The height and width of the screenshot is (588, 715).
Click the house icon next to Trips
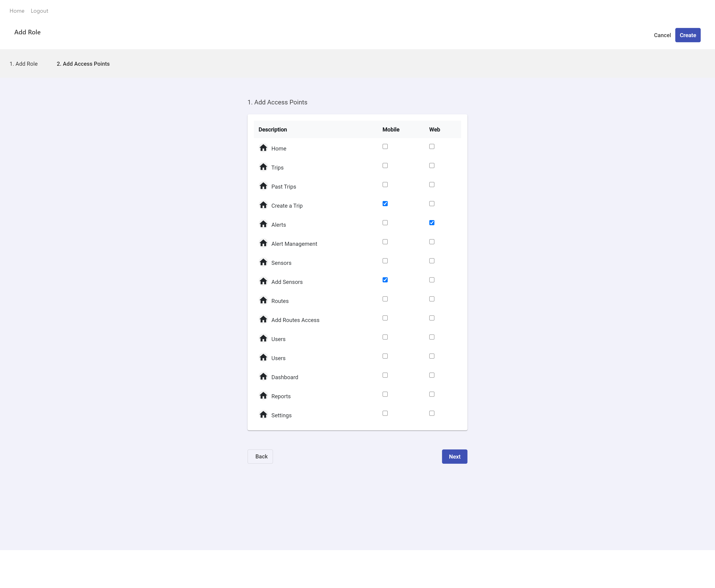coord(263,167)
